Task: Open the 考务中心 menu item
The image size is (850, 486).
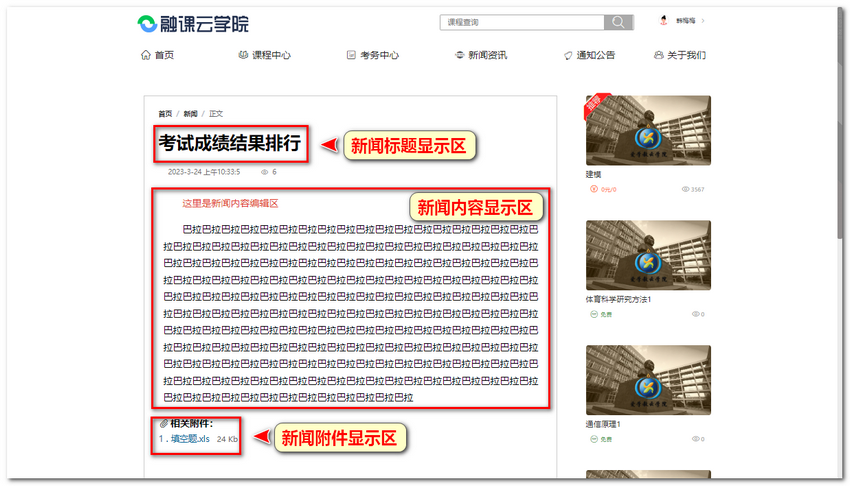Action: point(372,56)
